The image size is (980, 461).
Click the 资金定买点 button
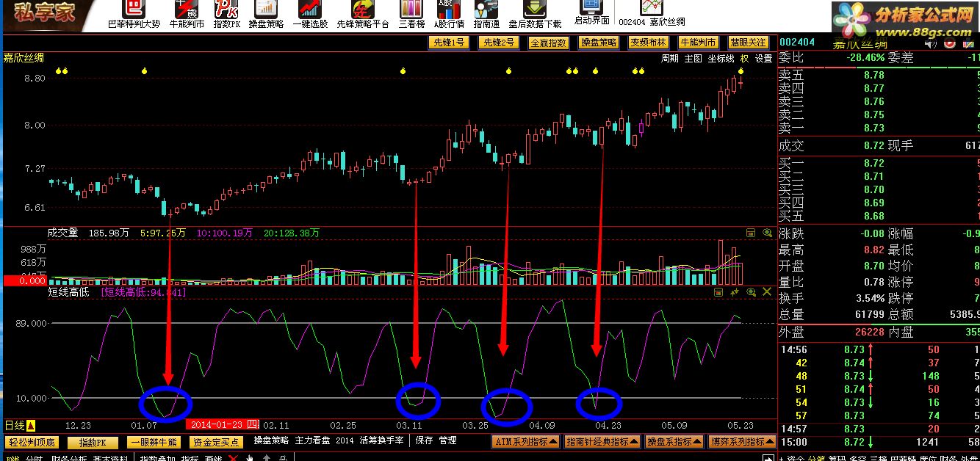tap(215, 443)
